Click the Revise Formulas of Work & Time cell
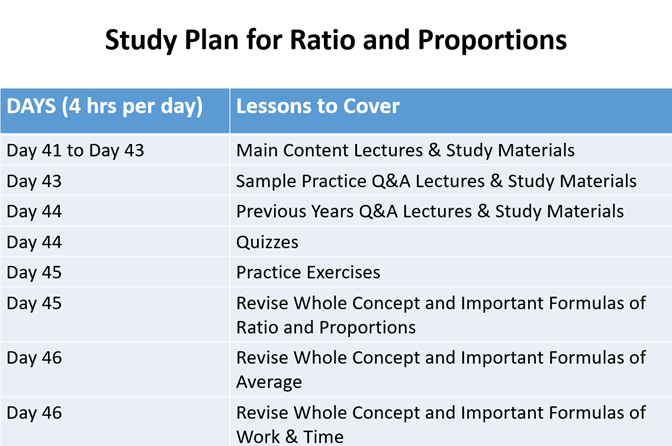672x446 pixels. coord(451,422)
